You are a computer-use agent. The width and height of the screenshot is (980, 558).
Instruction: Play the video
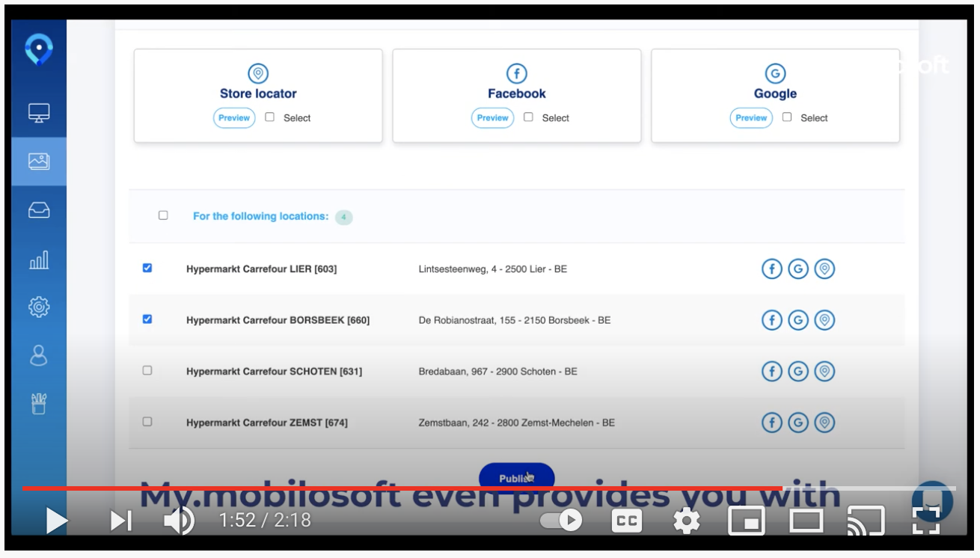pyautogui.click(x=56, y=521)
